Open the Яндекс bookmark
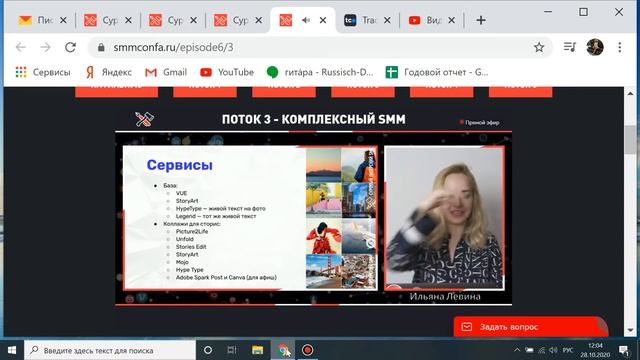This screenshot has height=360, width=640. 109,72
